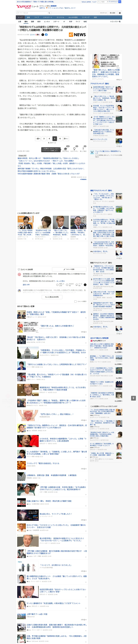Share the article on X below the headline
138x644 pixels.
click(43, 35)
